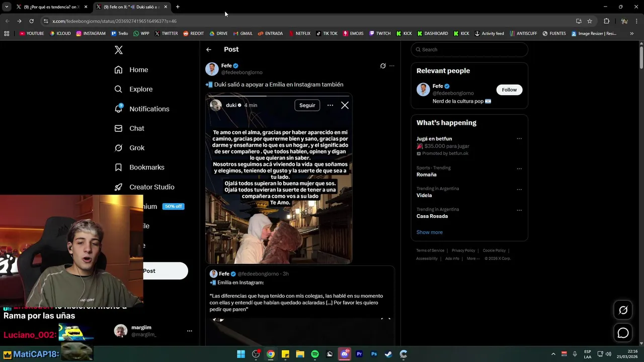Screen dimensions: 644x362
Task: Open NETFLIX bookmark
Action: tap(299, 34)
